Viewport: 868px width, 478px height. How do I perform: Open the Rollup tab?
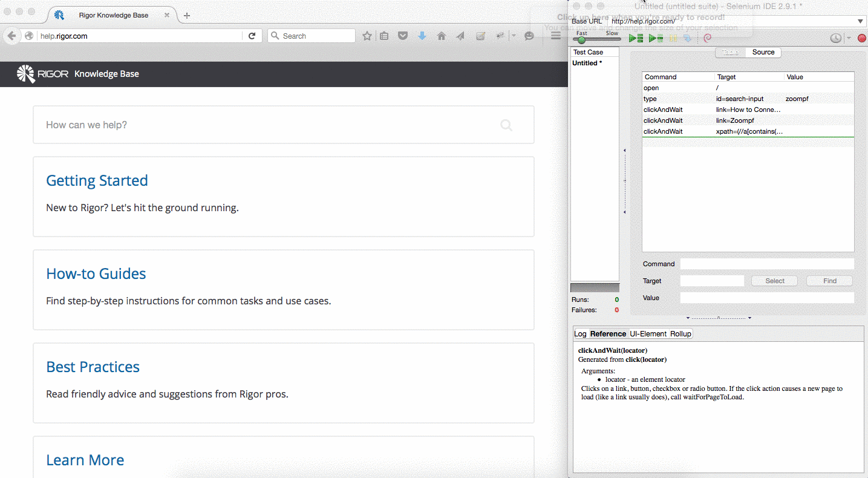tap(680, 334)
